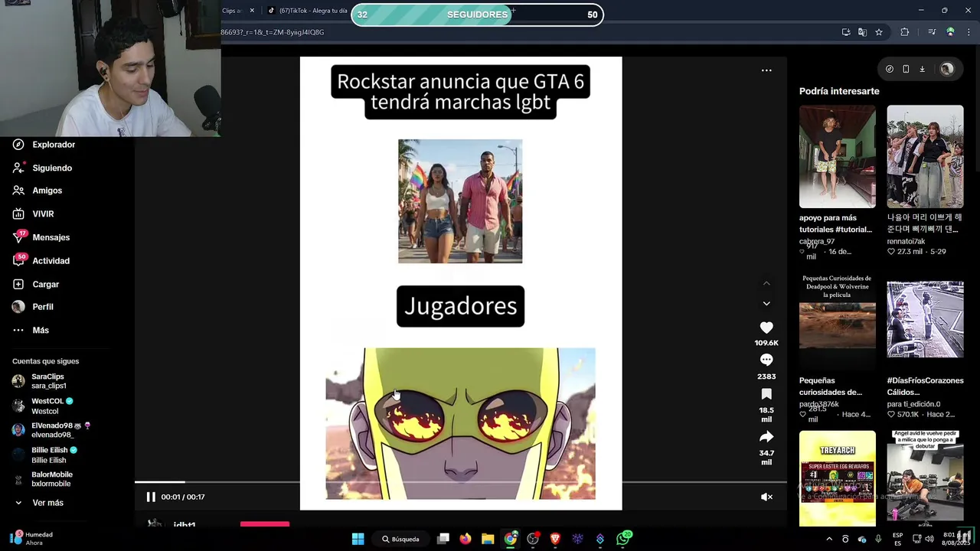Open Get TikTok coins icon
Image resolution: width=980 pixels, height=551 pixels.
pos(889,69)
